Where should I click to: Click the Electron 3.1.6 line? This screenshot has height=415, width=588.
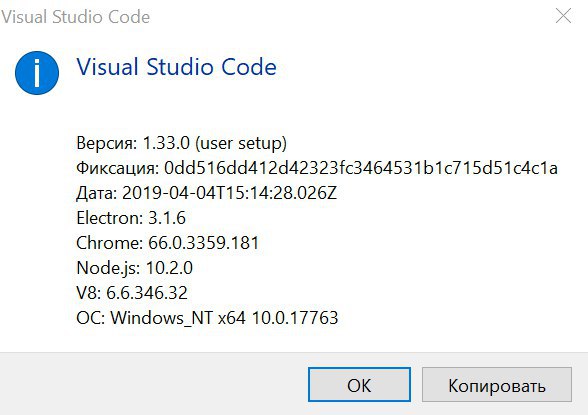tap(131, 218)
